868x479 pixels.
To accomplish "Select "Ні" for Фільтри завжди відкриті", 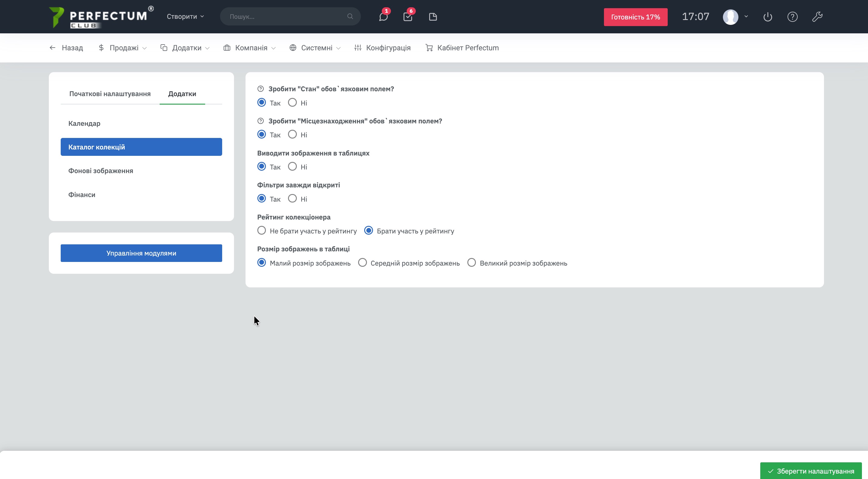I will point(293,199).
